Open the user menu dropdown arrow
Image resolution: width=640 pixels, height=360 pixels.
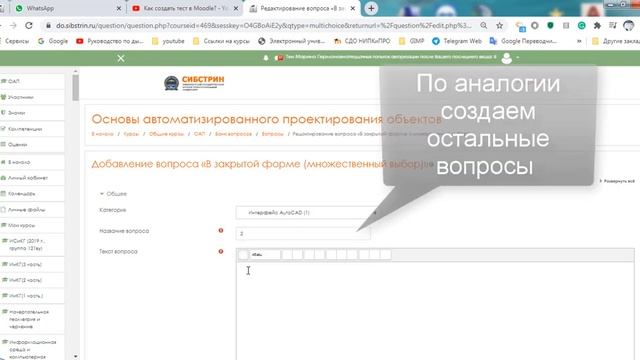pos(518,58)
